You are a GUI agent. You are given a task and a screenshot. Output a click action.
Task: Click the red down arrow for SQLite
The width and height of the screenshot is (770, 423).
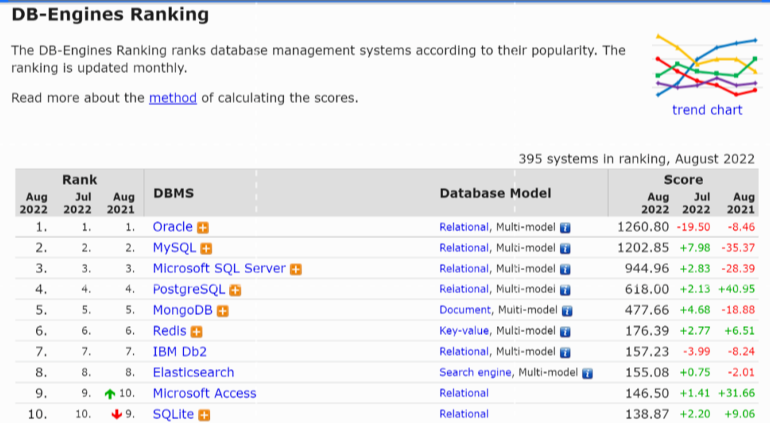pyautogui.click(x=116, y=414)
